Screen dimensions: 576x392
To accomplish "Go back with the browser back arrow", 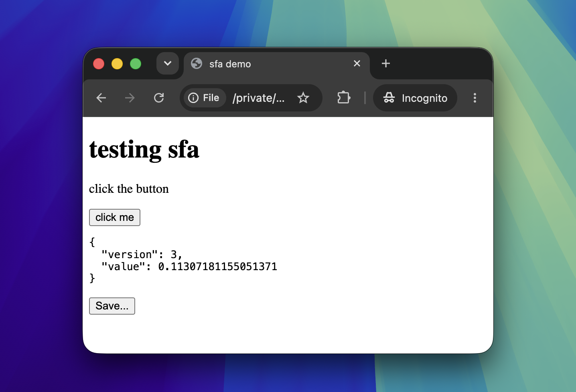I will (x=101, y=98).
